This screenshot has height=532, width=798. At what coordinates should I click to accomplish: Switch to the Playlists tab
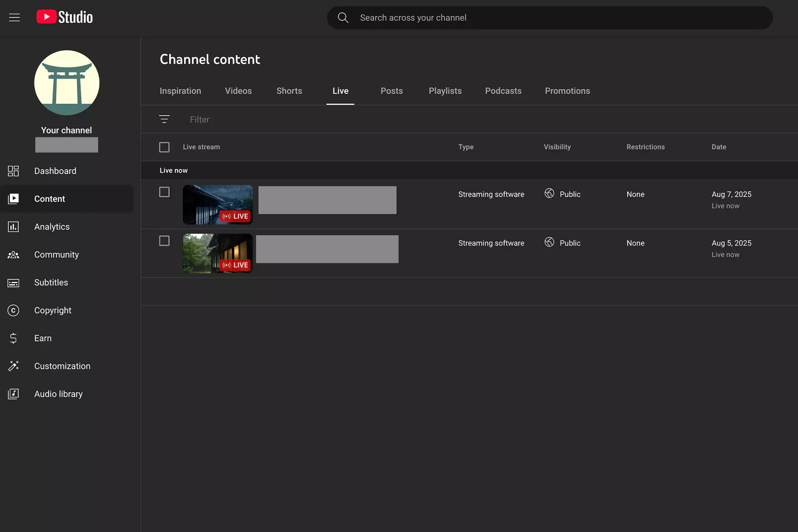[x=445, y=91]
